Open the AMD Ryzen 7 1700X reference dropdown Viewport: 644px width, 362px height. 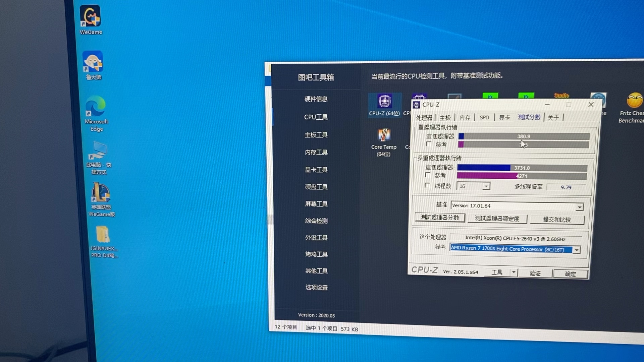pyautogui.click(x=576, y=250)
